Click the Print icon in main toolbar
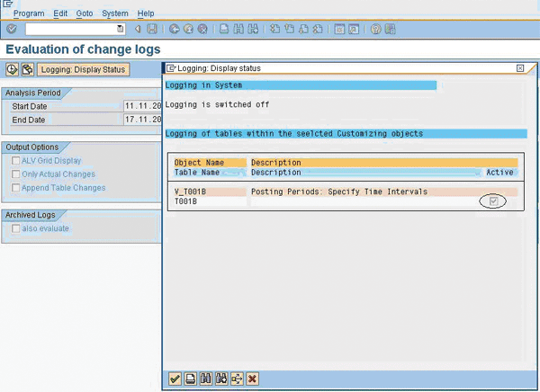The image size is (540, 392). click(x=224, y=30)
